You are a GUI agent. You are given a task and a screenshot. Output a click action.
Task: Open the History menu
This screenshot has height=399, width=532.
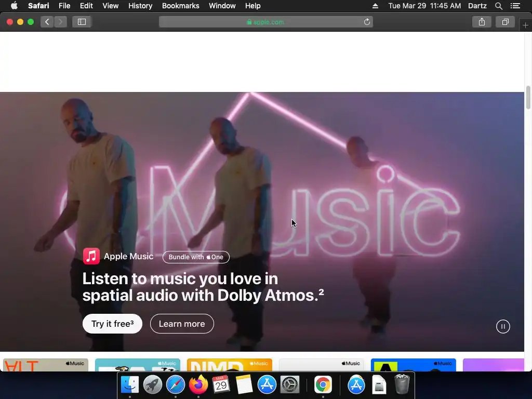(x=140, y=6)
